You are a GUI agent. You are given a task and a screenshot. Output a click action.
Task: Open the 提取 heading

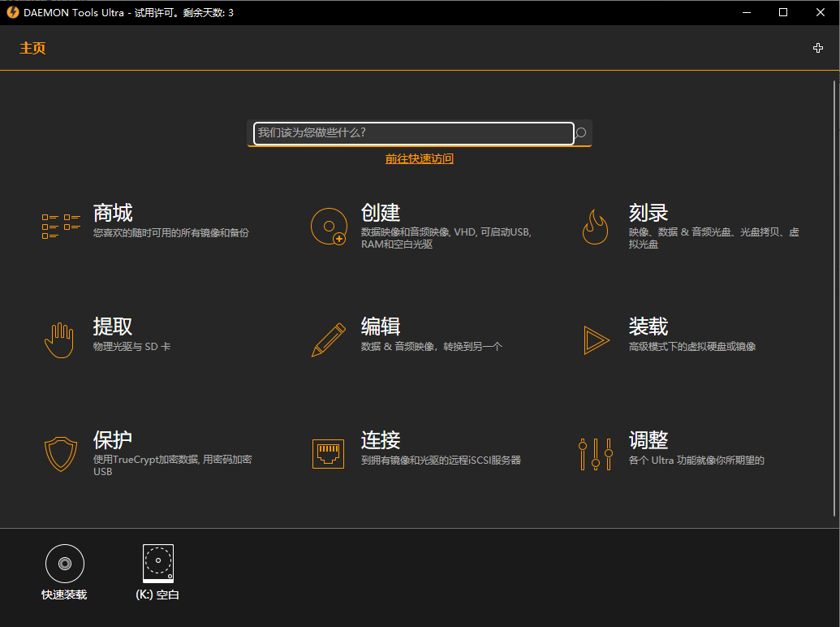pos(113,326)
